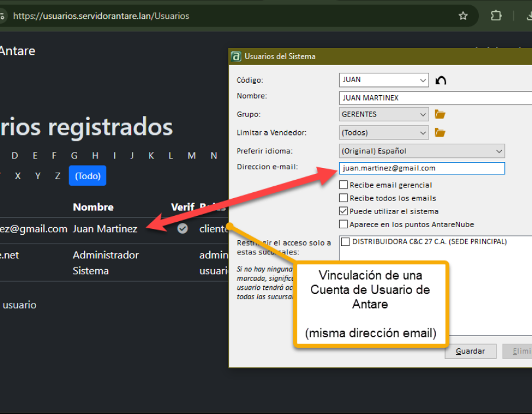Check DISTRIBUIDORA C&C 27 C.A. sucursal

345,242
